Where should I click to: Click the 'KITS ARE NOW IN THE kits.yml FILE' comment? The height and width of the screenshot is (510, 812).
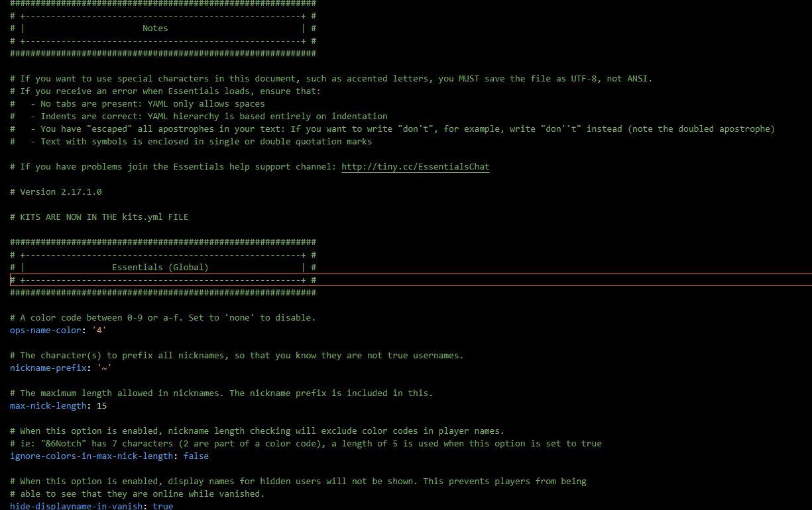coord(99,217)
